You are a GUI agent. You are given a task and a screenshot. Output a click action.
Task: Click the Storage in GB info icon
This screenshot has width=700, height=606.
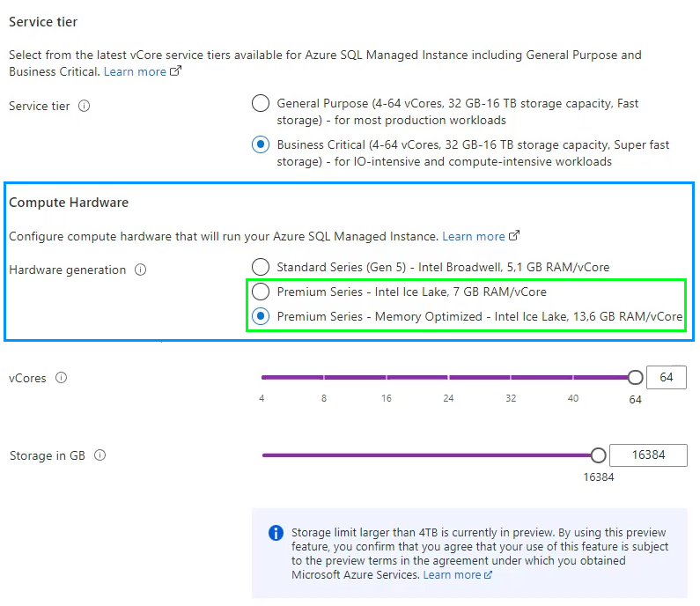coord(99,455)
